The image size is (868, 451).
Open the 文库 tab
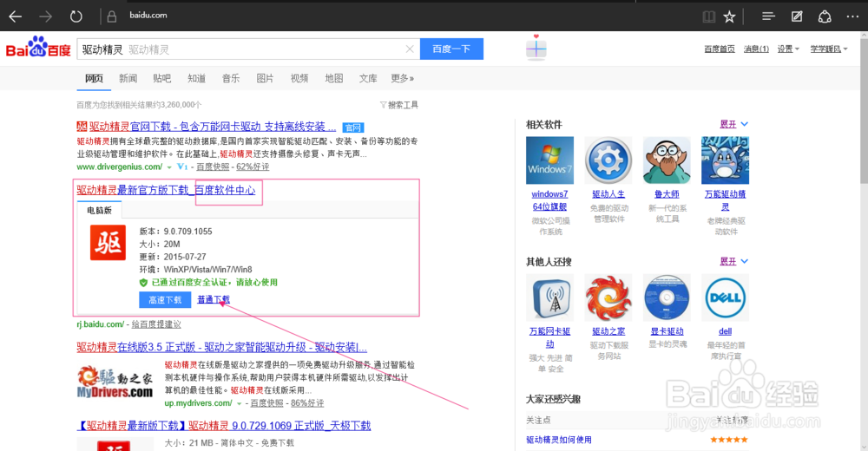pyautogui.click(x=368, y=79)
